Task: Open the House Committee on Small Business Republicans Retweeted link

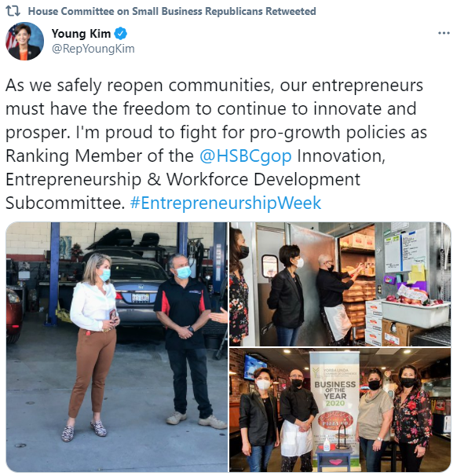Action: (172, 11)
